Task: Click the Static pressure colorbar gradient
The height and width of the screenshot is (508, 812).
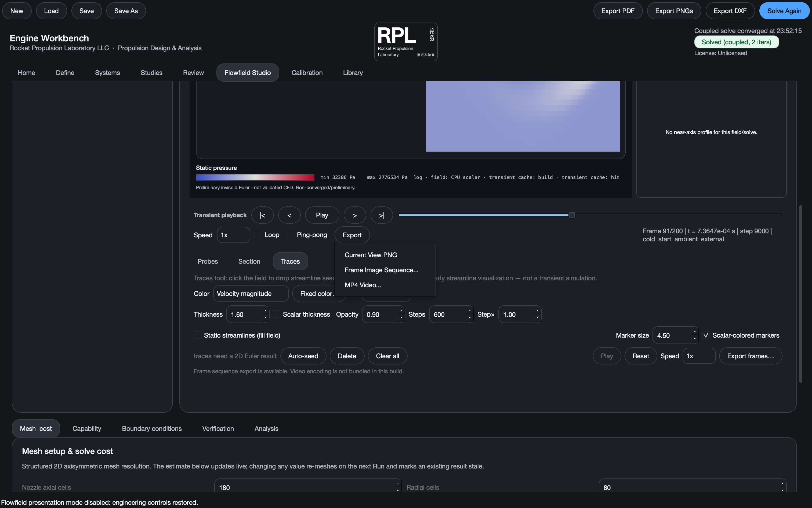Action: pyautogui.click(x=255, y=177)
